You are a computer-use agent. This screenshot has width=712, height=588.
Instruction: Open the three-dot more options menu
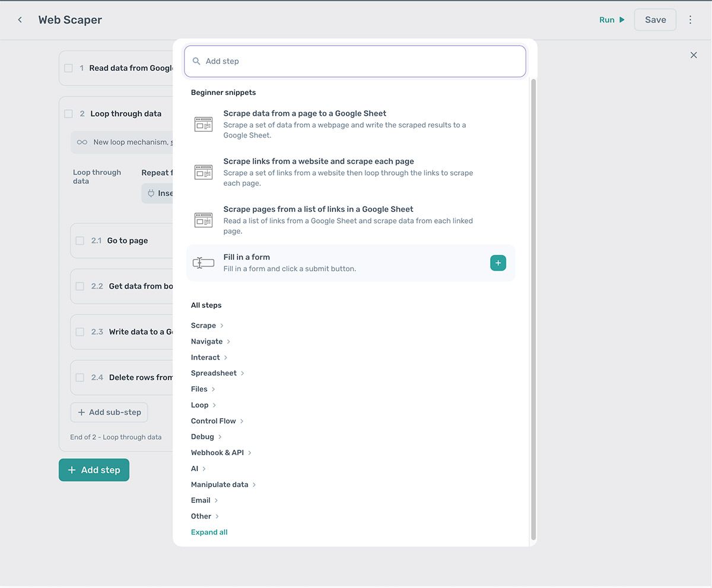(690, 20)
